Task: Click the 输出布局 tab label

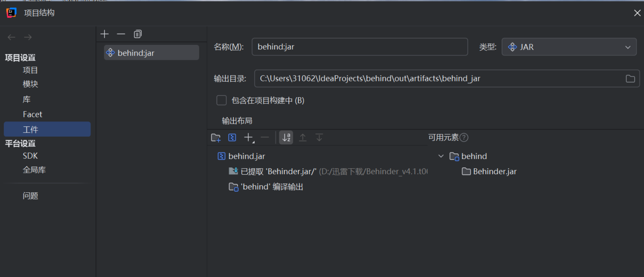Action: click(x=237, y=121)
